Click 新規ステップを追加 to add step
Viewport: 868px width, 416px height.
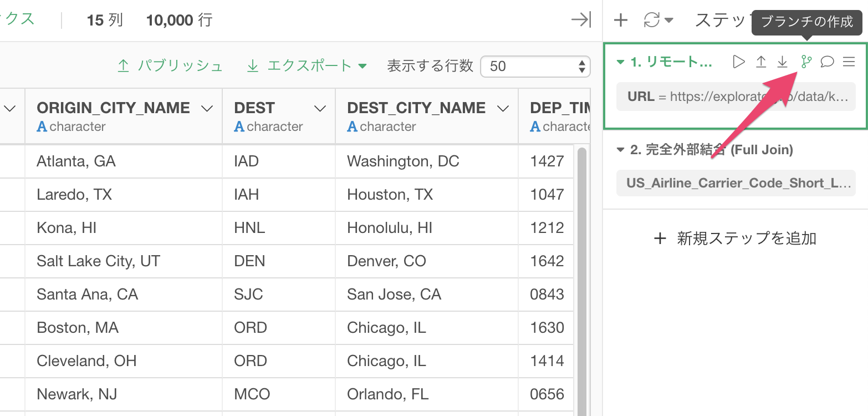coord(735,239)
